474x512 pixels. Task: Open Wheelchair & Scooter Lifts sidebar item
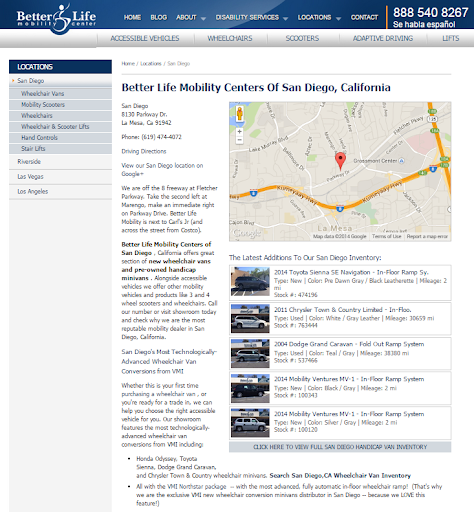pos(60,127)
